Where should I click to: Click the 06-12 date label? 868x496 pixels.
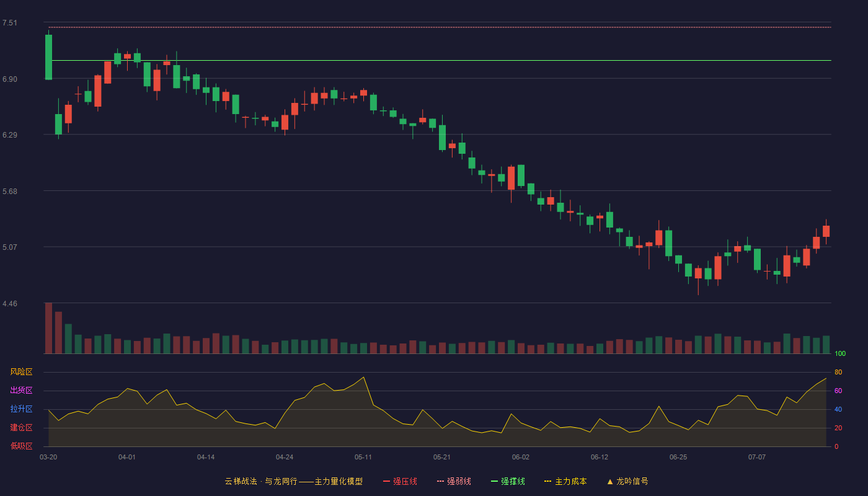600,457
